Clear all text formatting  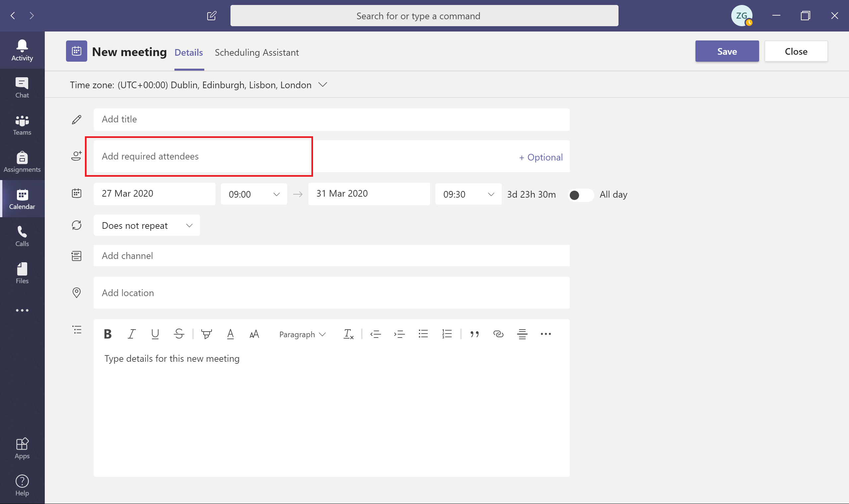pos(349,334)
